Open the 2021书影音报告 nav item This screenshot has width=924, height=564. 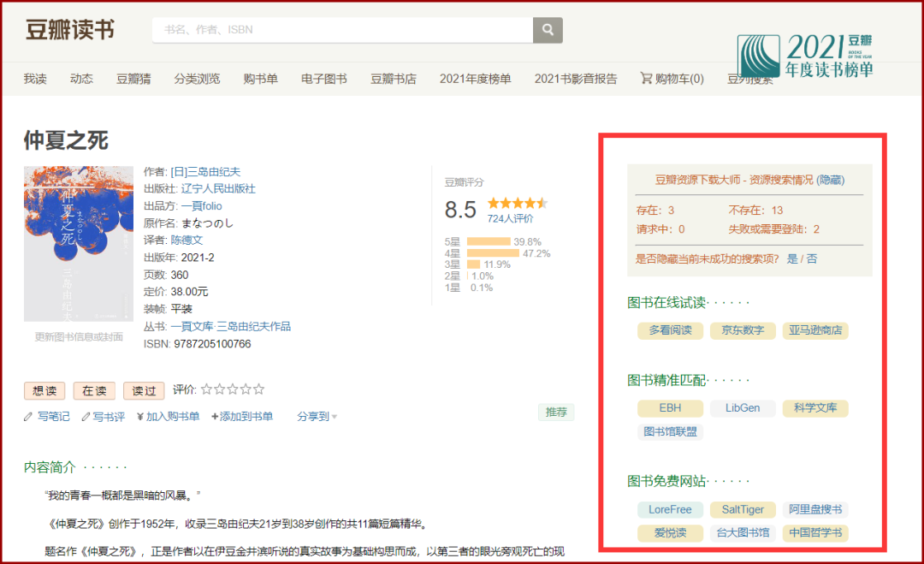(x=576, y=79)
